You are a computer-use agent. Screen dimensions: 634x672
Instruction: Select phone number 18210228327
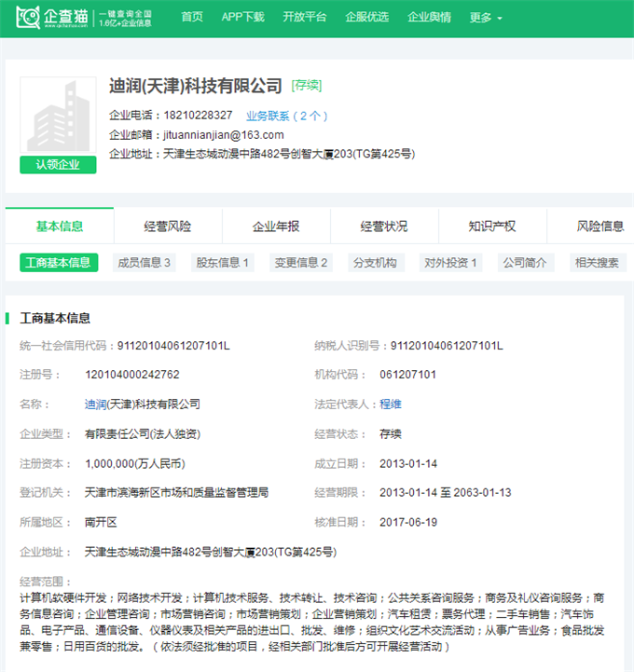(x=198, y=115)
